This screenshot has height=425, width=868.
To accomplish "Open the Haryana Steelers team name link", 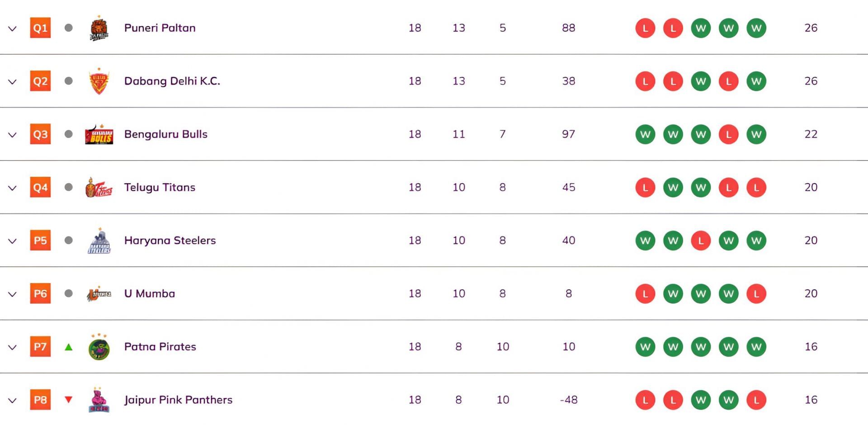I will [x=170, y=241].
